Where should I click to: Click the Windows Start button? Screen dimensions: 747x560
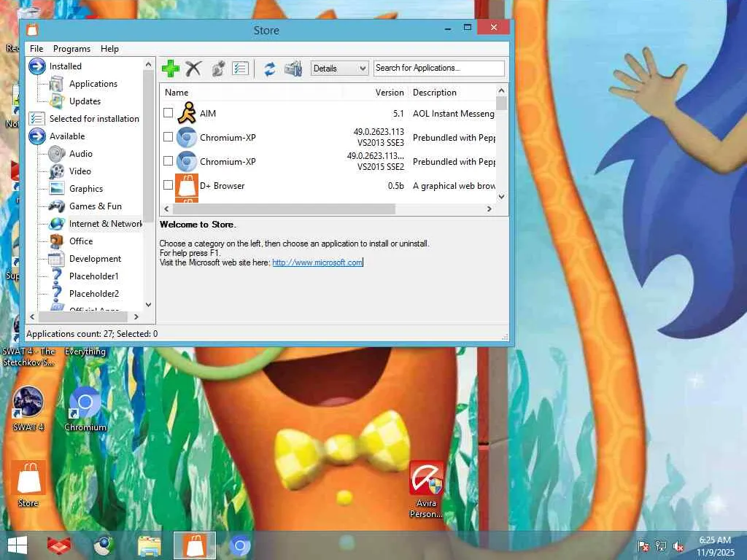18,545
